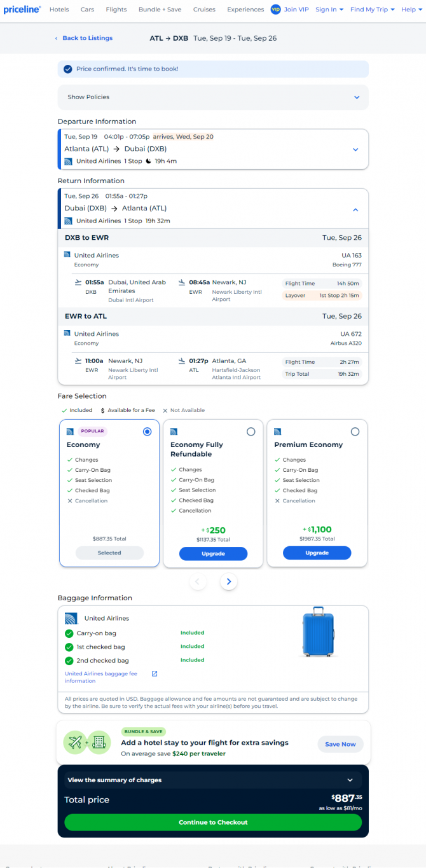Click the '$1137.35 Total' price text
Screen dimensions: 426x868
click(x=213, y=540)
